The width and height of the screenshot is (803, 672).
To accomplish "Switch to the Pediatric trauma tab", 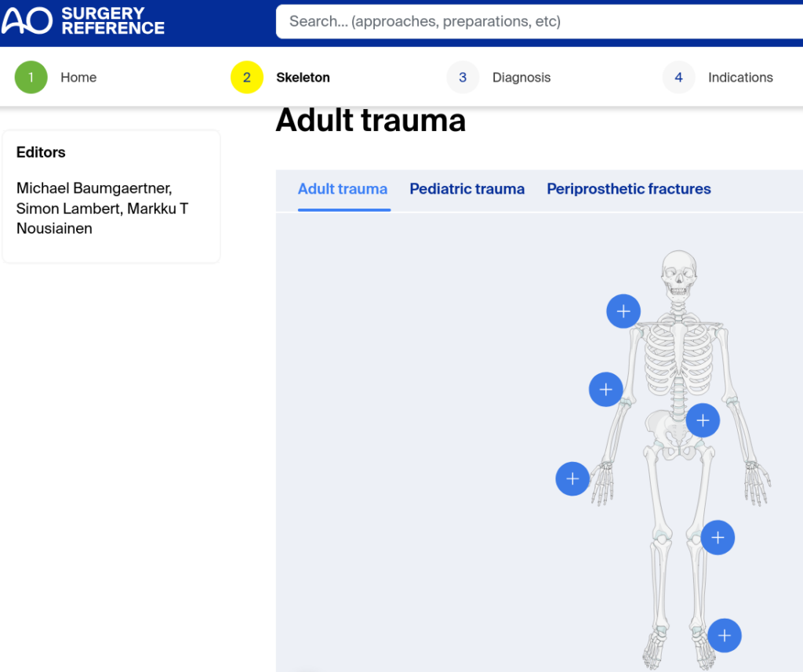I will pyautogui.click(x=467, y=189).
